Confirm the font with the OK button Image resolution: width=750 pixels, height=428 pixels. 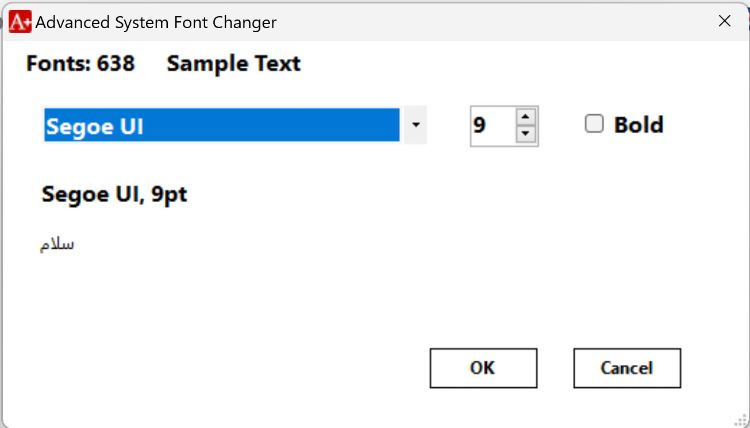tap(483, 368)
